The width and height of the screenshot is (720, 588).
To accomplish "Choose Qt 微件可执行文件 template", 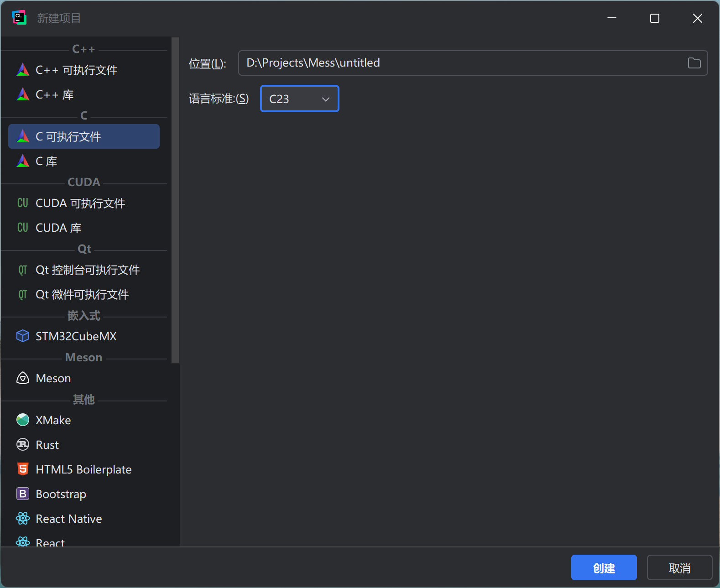I will click(x=82, y=295).
